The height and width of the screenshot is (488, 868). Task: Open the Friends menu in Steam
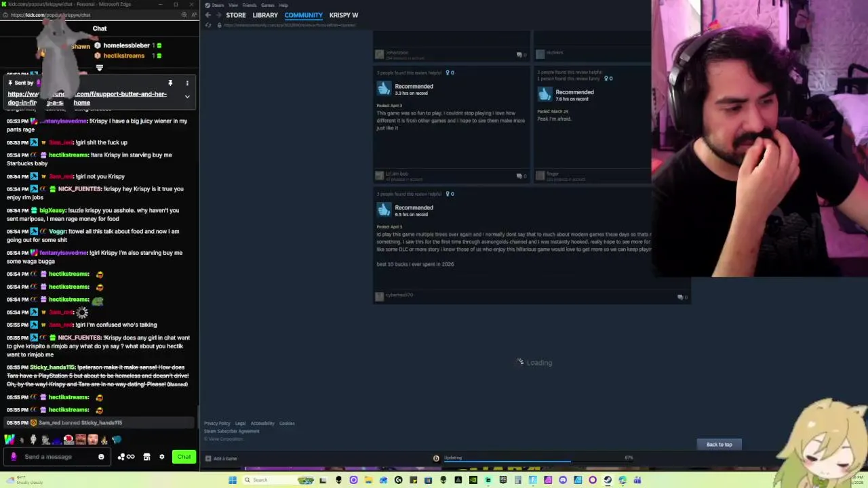[250, 5]
